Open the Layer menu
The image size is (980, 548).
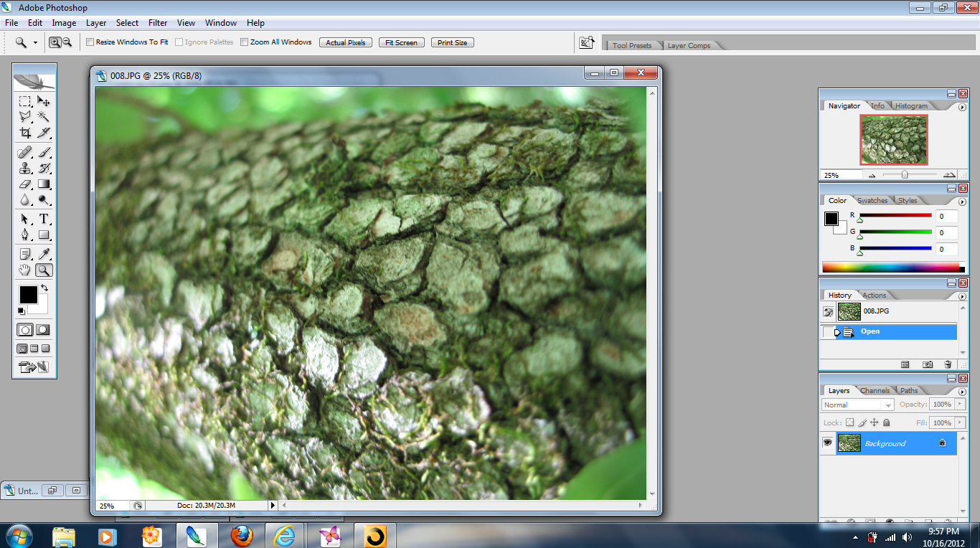click(96, 23)
